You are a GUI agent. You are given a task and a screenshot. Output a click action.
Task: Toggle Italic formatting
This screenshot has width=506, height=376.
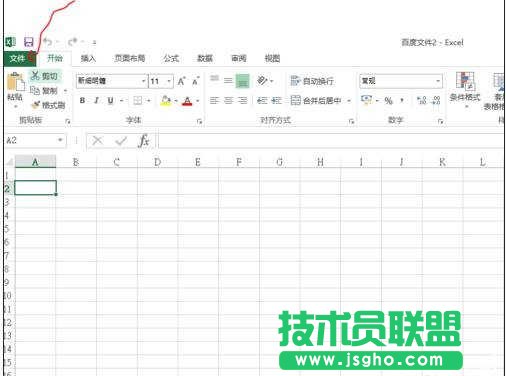(x=96, y=100)
